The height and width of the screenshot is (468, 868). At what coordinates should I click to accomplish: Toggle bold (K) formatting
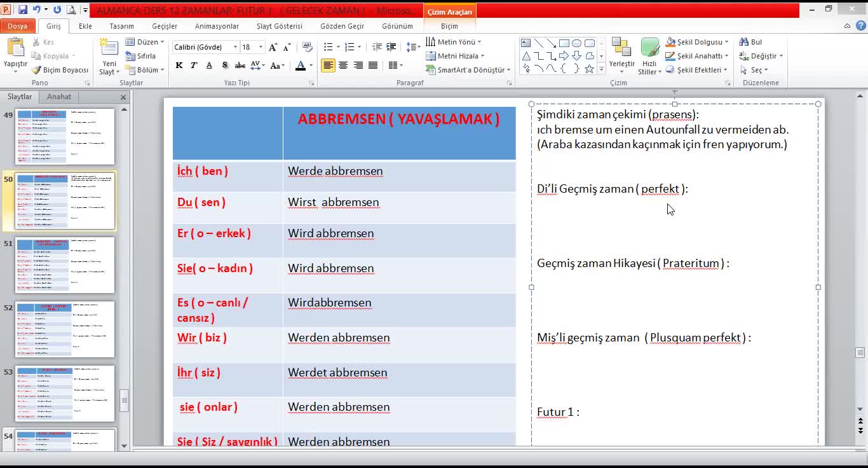point(179,65)
